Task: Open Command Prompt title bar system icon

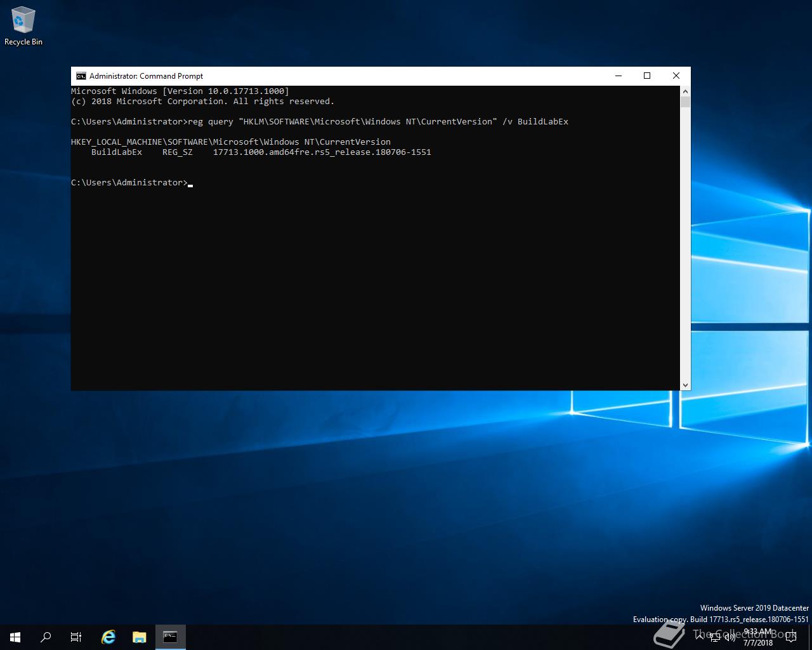Action: click(x=81, y=76)
